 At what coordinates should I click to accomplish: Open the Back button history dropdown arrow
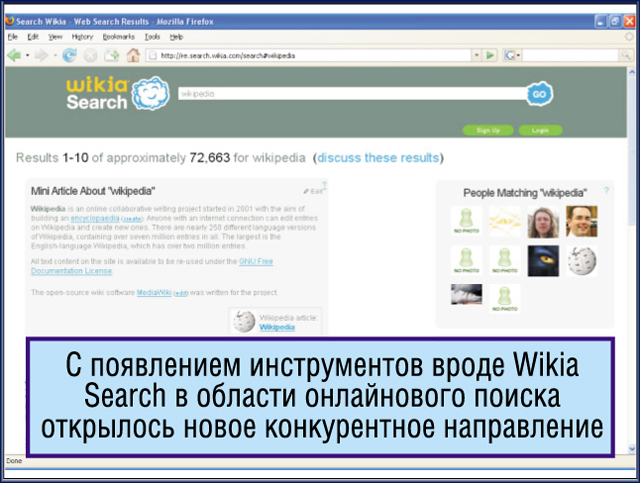coord(27,55)
